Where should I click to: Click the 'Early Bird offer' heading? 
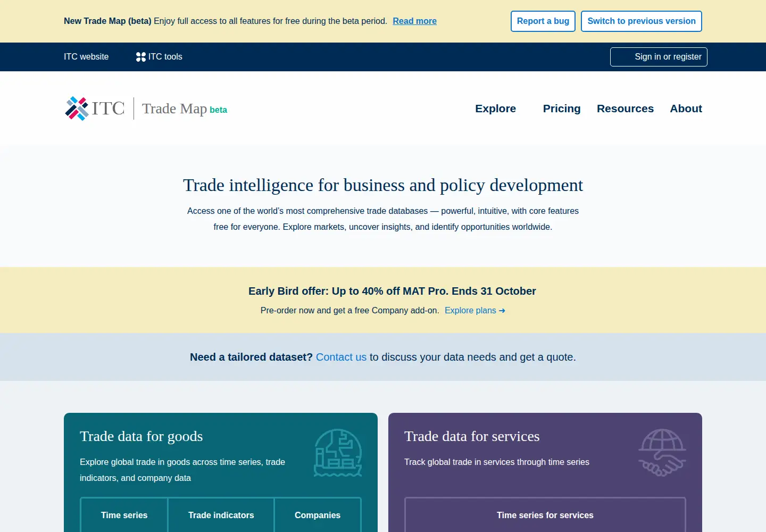[x=392, y=291]
